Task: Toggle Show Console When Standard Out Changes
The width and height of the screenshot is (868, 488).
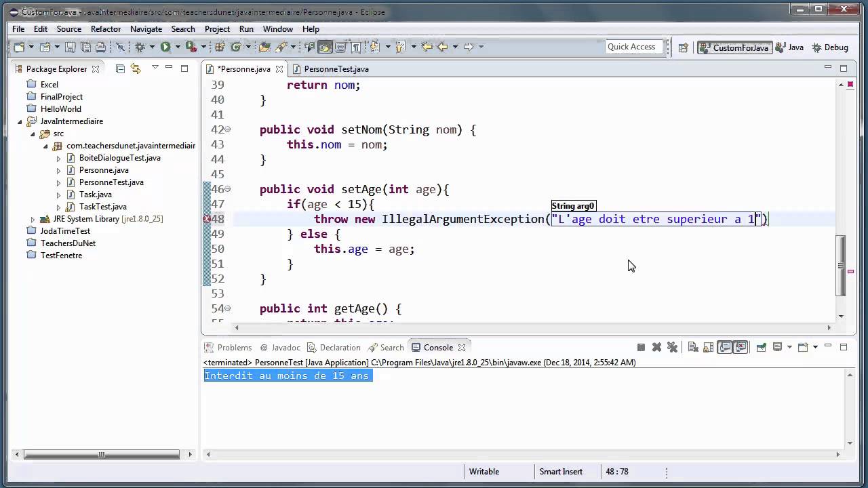Action: [725, 347]
